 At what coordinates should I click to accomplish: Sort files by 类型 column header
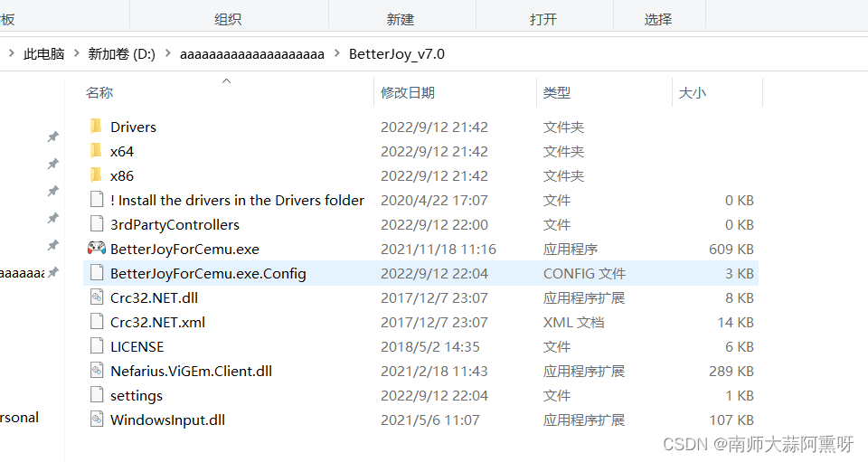[x=556, y=92]
